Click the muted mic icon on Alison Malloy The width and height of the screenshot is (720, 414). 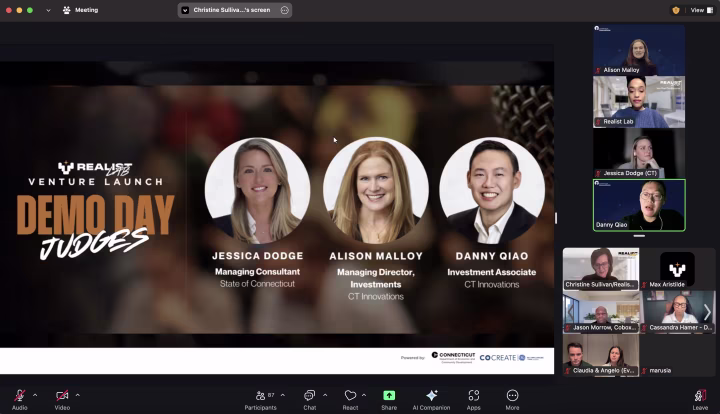598,70
